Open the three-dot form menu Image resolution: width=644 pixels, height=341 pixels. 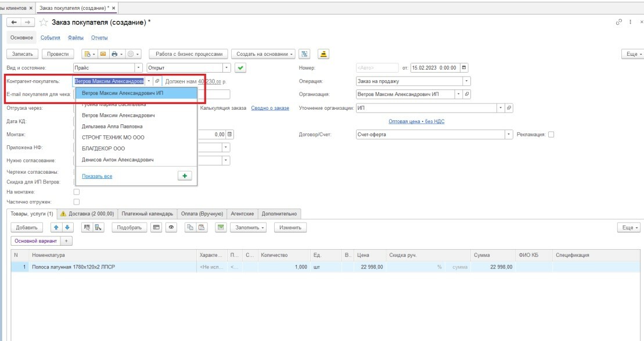[631, 22]
